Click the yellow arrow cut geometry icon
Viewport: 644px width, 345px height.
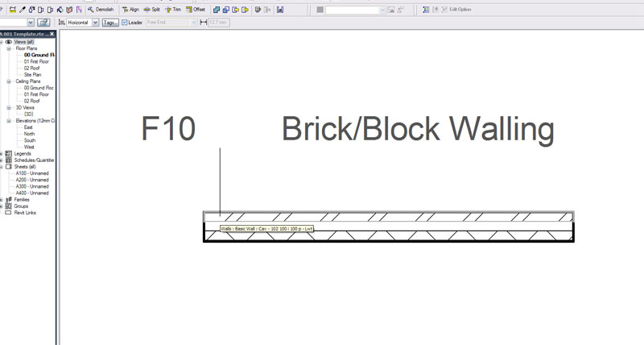tap(235, 10)
